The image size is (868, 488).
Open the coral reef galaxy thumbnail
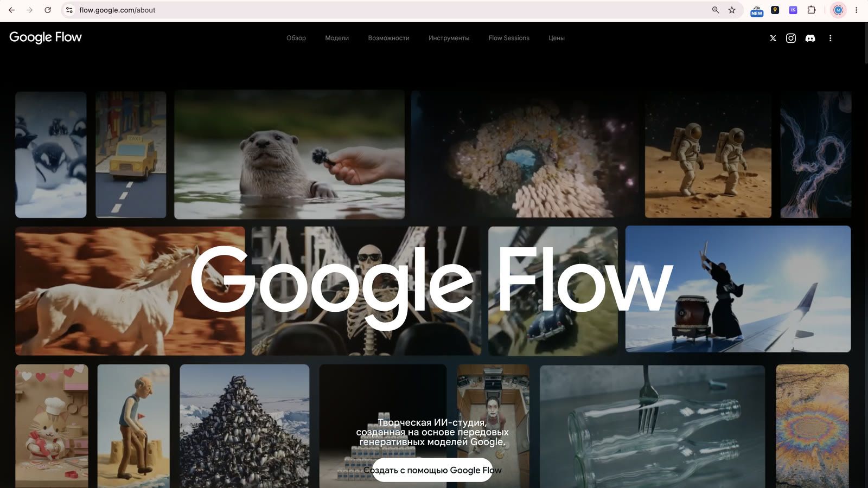pos(525,155)
